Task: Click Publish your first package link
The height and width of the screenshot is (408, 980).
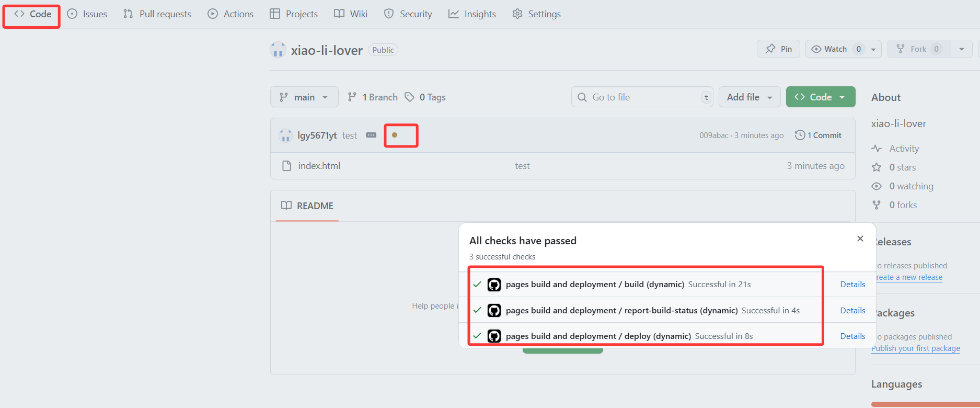Action: coord(916,348)
